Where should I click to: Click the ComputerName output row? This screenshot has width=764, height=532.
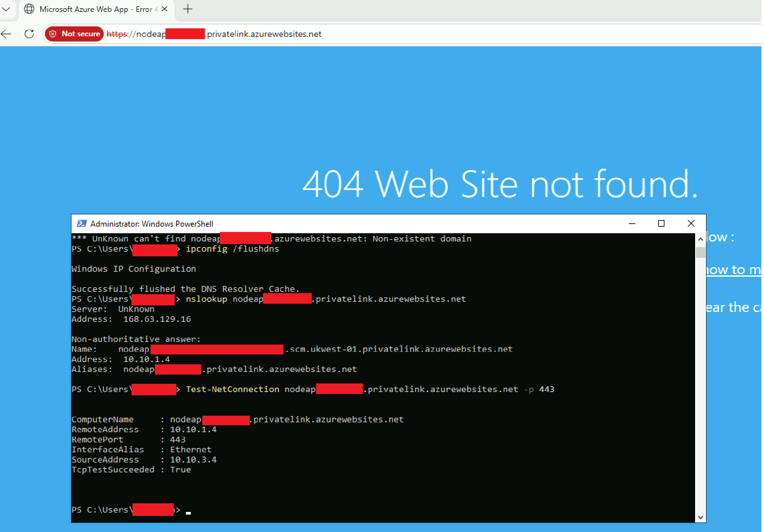tap(238, 421)
